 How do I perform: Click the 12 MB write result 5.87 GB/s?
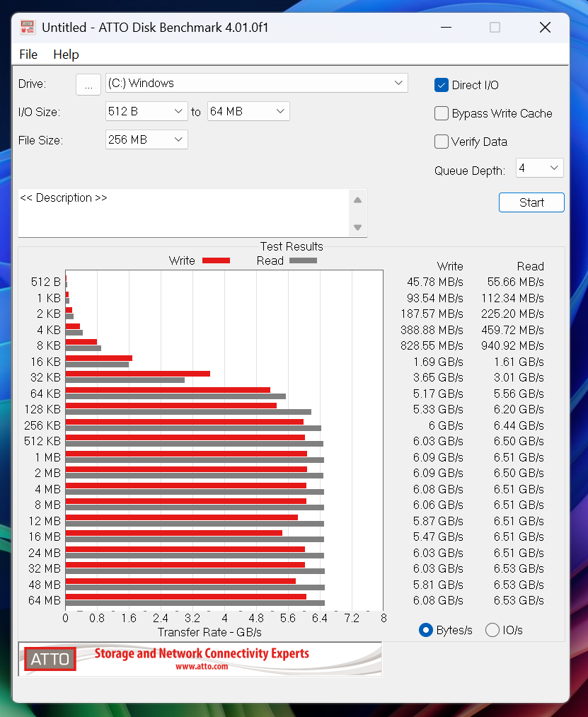(438, 521)
